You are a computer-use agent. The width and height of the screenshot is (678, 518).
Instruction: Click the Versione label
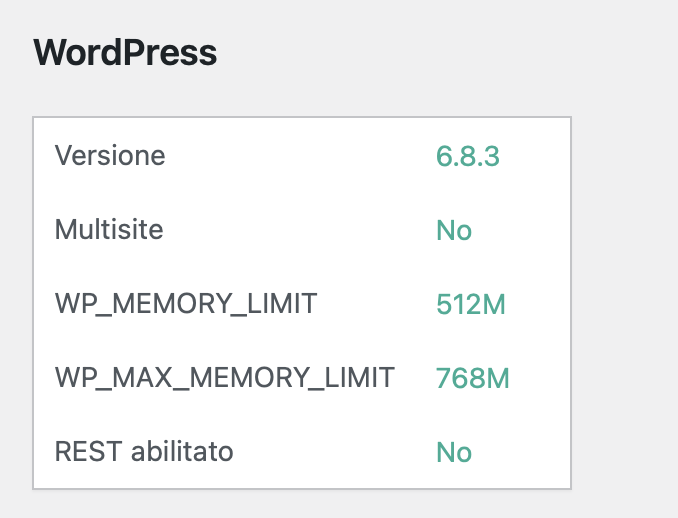coord(110,156)
